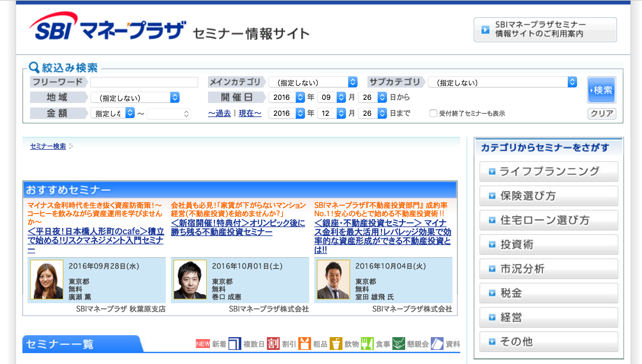Click date text 2016年10月04日(火)

point(391,266)
